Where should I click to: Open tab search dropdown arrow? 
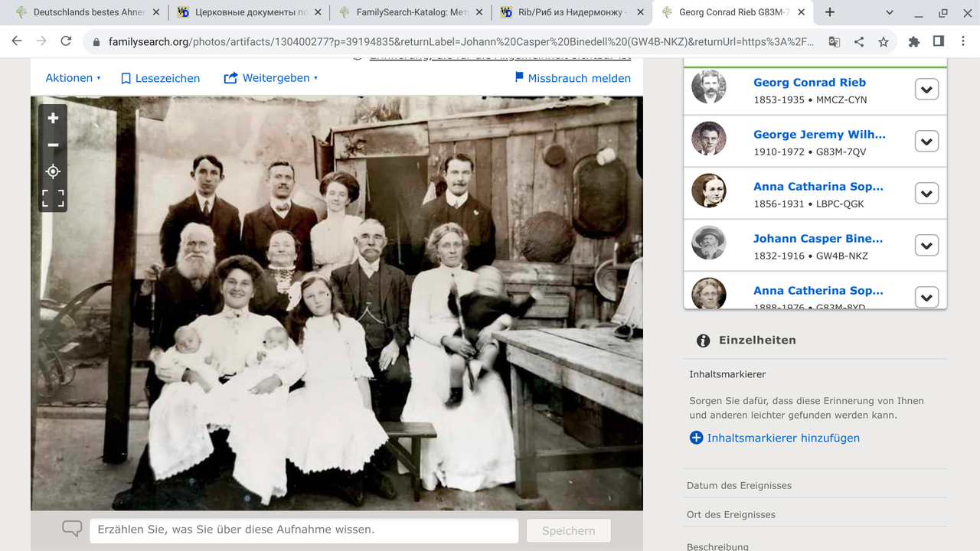(890, 12)
